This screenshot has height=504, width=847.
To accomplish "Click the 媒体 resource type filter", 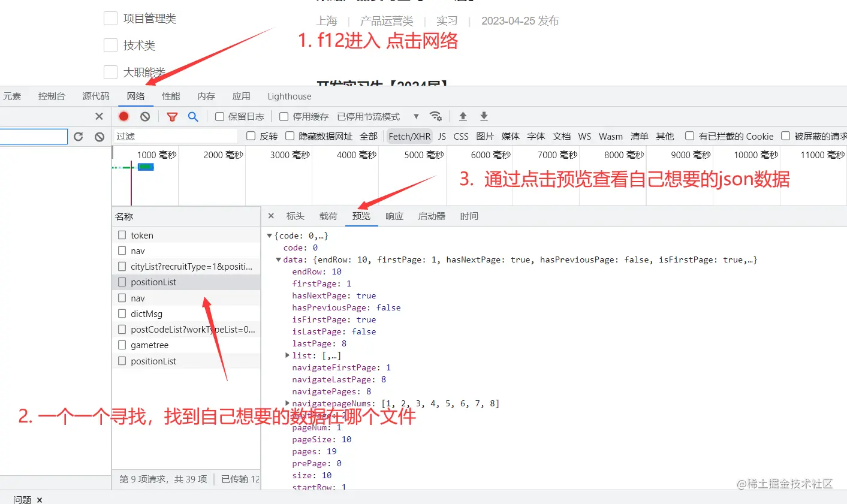I will [x=510, y=136].
